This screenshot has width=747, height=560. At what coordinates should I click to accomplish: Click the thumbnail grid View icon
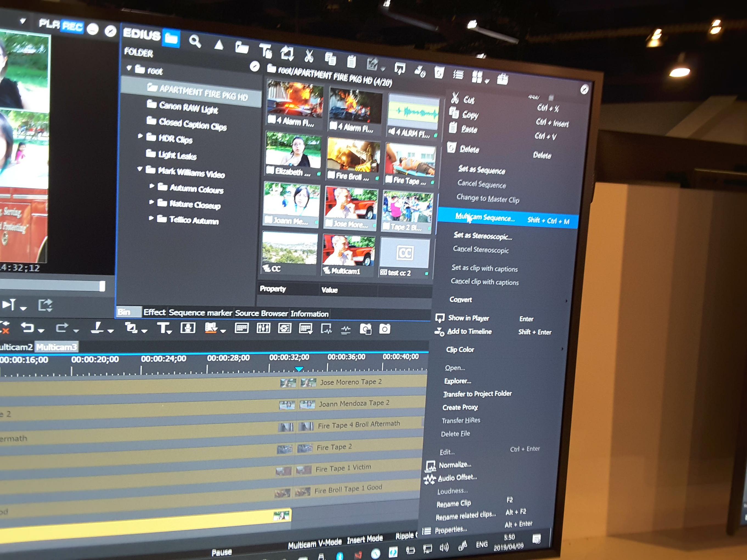tap(477, 77)
